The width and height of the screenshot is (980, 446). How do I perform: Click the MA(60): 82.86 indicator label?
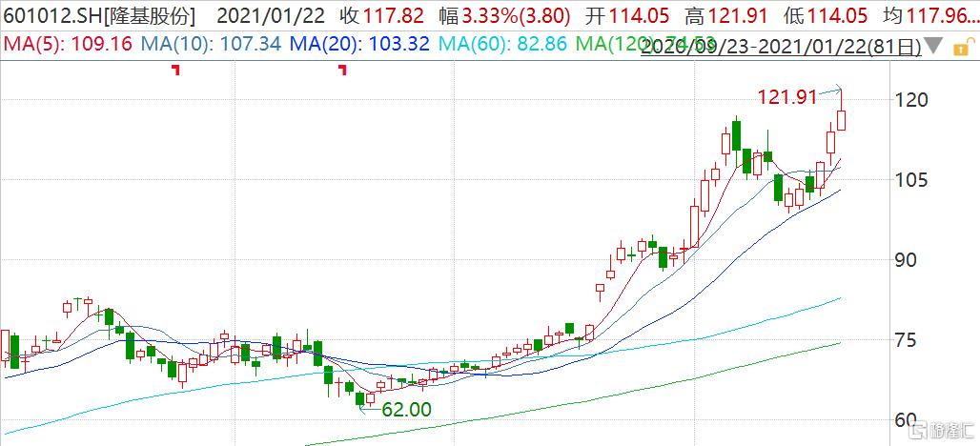[502, 45]
